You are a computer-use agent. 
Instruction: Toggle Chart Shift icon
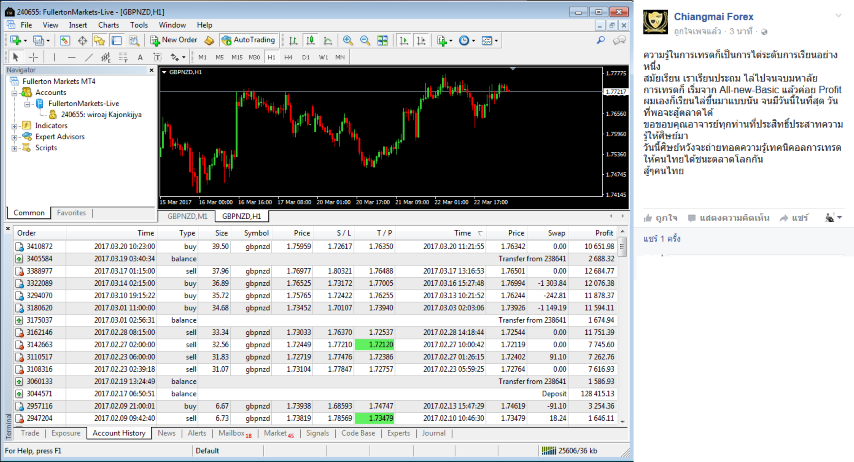pyautogui.click(x=421, y=40)
